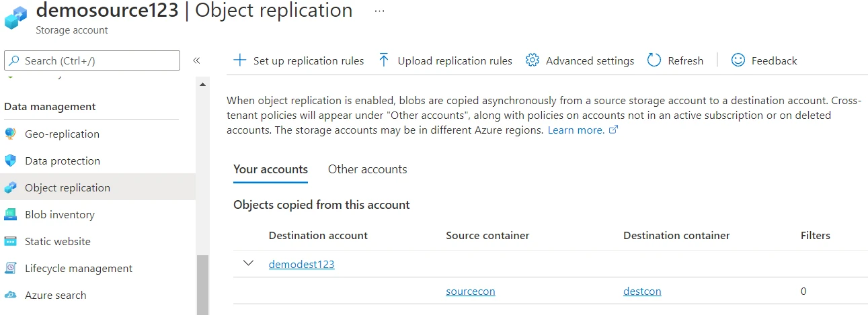
Task: Click the sidebar Search input field
Action: [x=92, y=60]
